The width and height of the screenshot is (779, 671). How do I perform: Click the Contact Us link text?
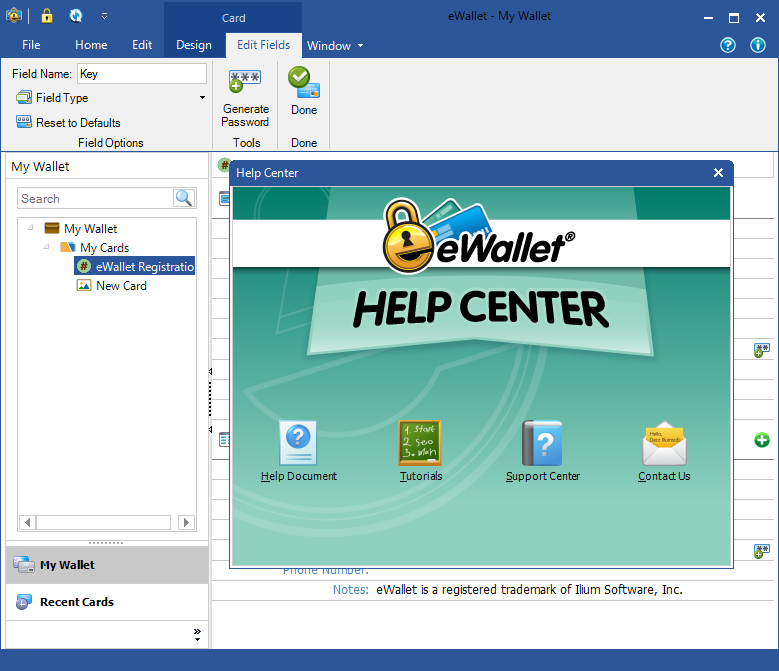[x=664, y=476]
